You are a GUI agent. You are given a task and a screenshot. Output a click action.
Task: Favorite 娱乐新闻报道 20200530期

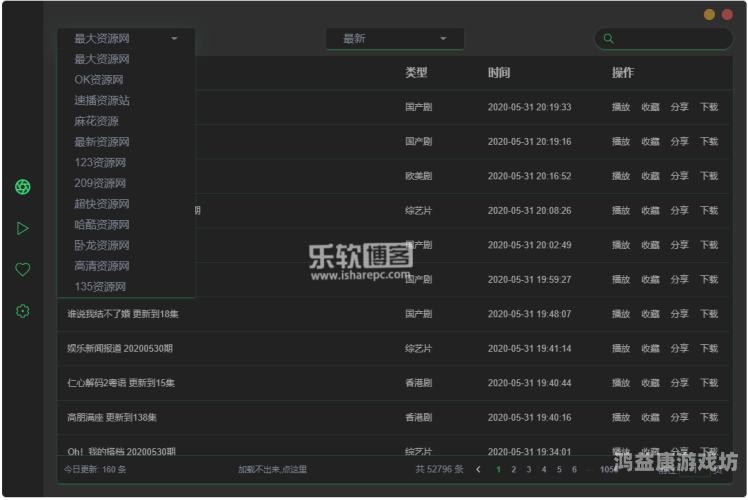tap(650, 348)
